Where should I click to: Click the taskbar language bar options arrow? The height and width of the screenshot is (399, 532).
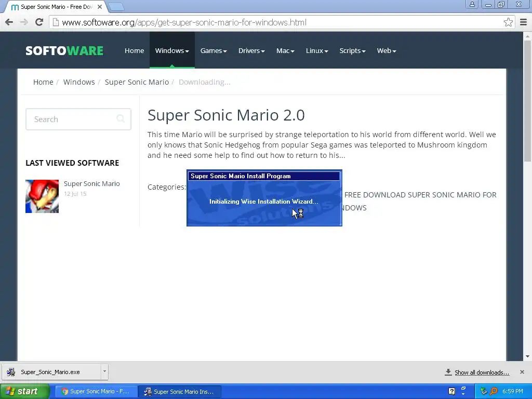pos(463,394)
